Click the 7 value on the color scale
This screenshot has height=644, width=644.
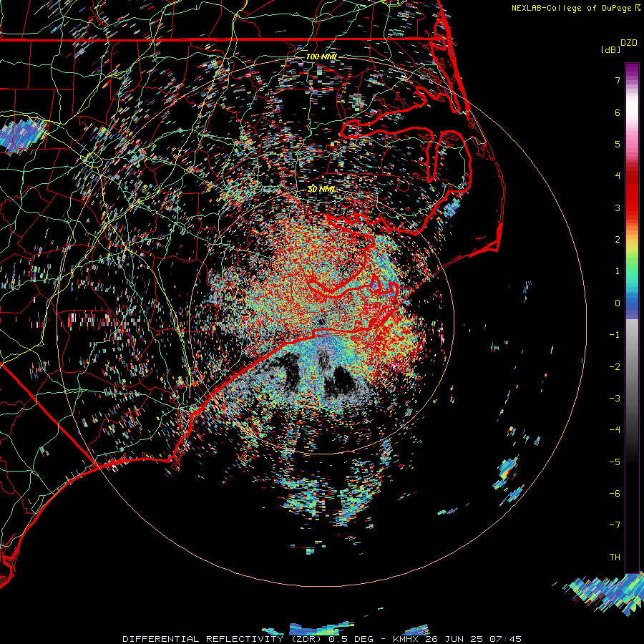(618, 80)
